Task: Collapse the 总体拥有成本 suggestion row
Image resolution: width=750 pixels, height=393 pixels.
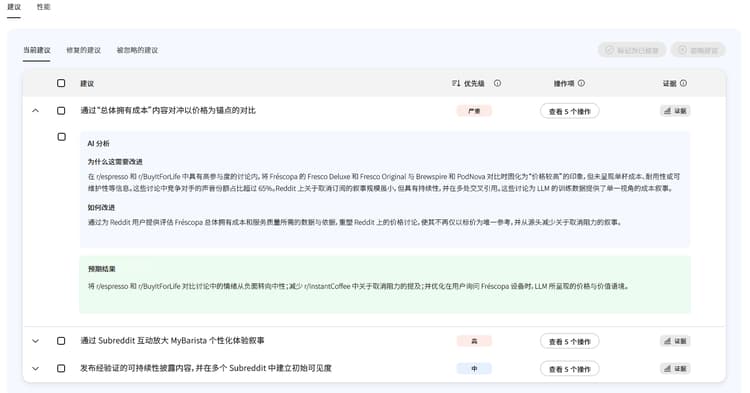Action: tap(35, 111)
